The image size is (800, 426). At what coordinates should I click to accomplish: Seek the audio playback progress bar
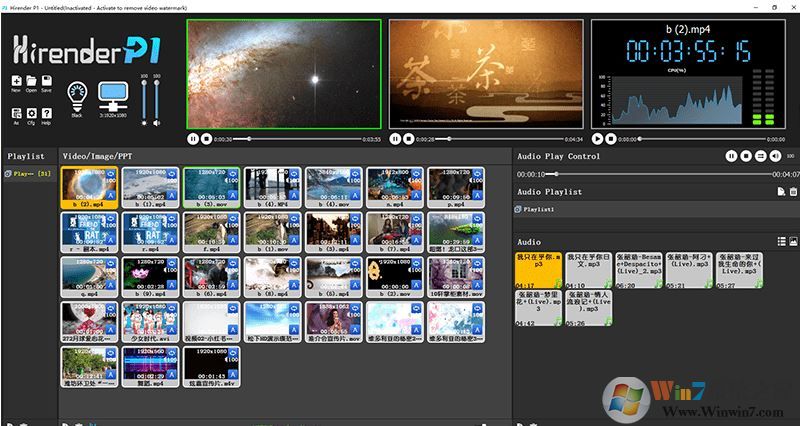[660, 174]
